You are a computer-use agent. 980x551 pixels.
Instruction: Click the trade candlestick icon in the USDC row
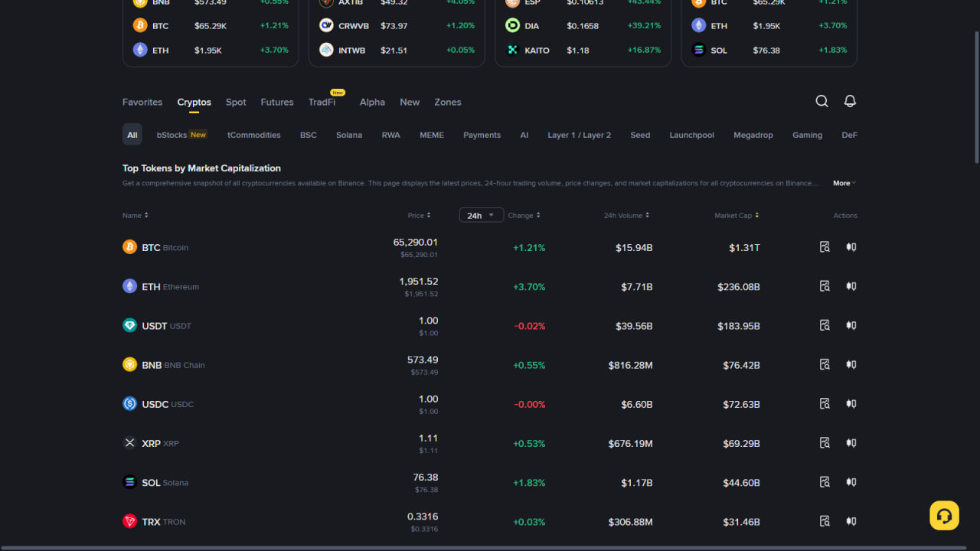point(851,403)
